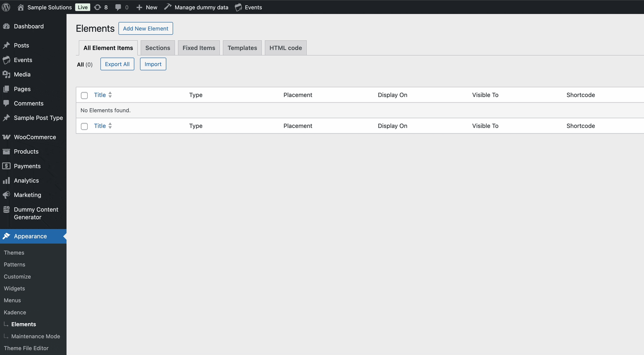This screenshot has height=355, width=644.
Task: Open the New menu in the admin bar
Action: click(147, 7)
